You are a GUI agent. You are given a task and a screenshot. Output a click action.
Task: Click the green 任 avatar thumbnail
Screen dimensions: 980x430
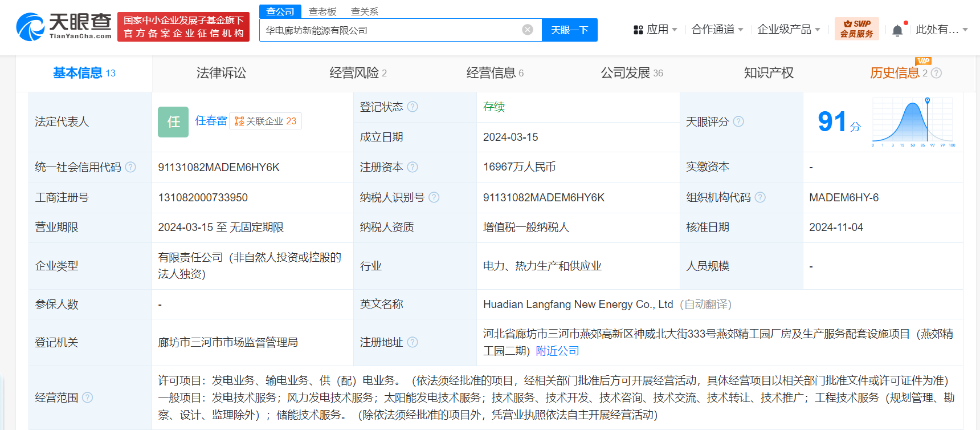(173, 121)
